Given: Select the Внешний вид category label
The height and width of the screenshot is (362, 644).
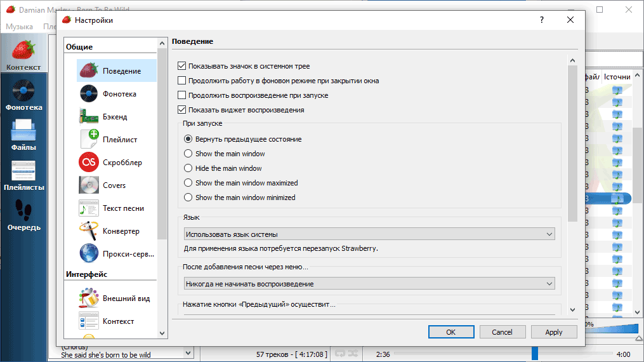Looking at the screenshot, I should click(x=126, y=298).
